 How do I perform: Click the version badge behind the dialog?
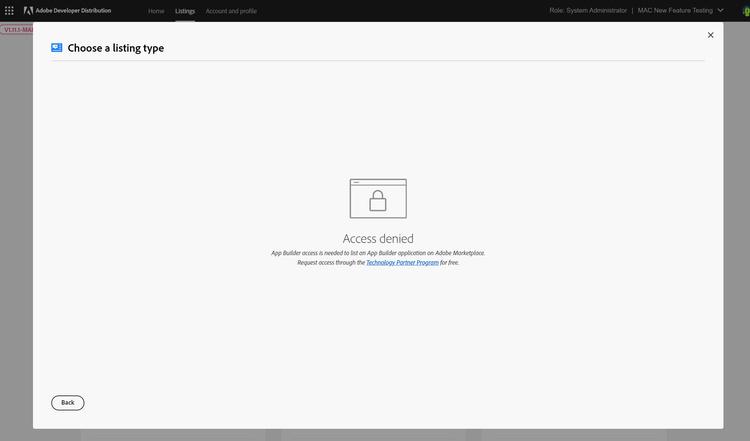tap(17, 30)
